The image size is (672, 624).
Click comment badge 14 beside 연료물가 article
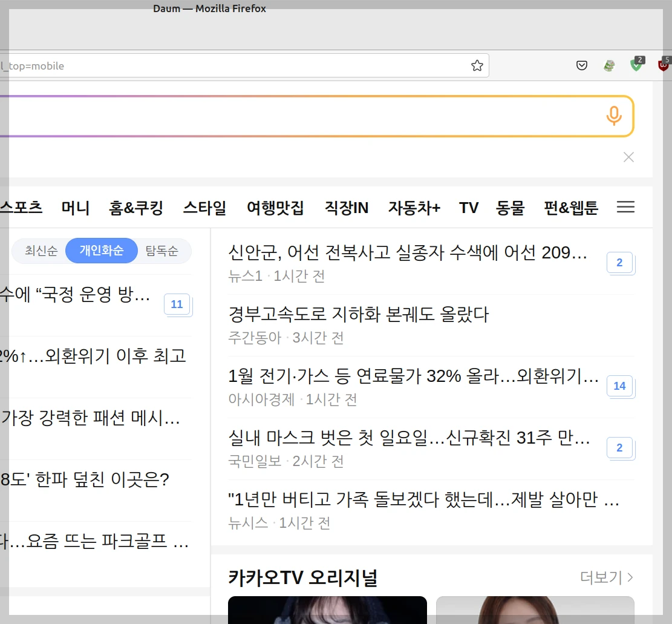[620, 386]
